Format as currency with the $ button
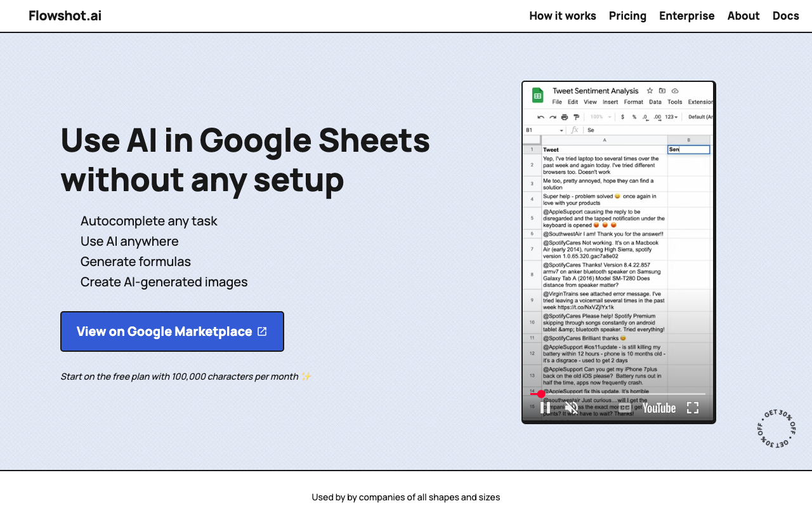This screenshot has height=508, width=812. 622,117
